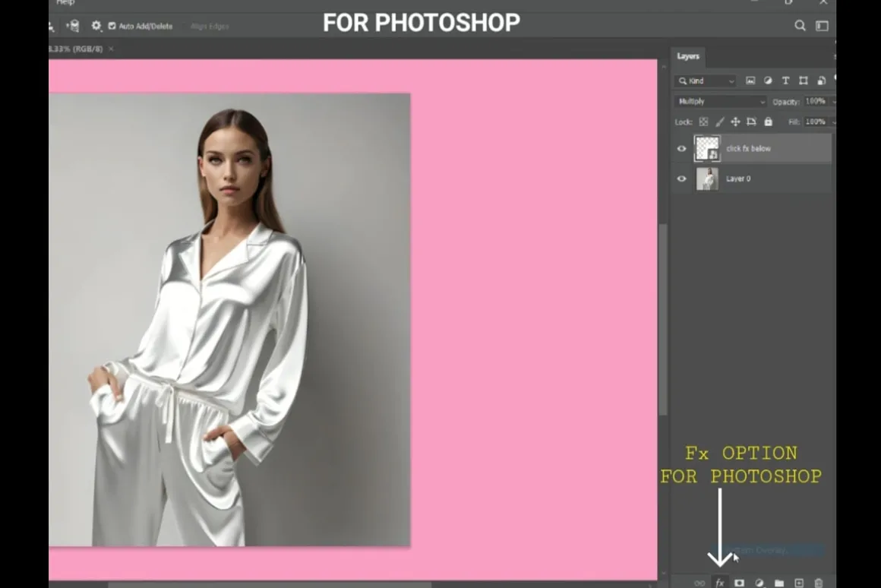Click the path arrangement stack icon

[x=73, y=26]
